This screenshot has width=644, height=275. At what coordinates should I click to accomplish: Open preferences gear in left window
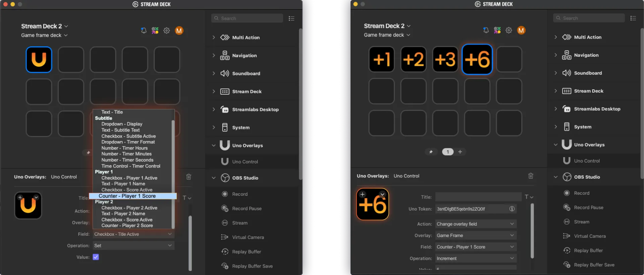tap(166, 31)
